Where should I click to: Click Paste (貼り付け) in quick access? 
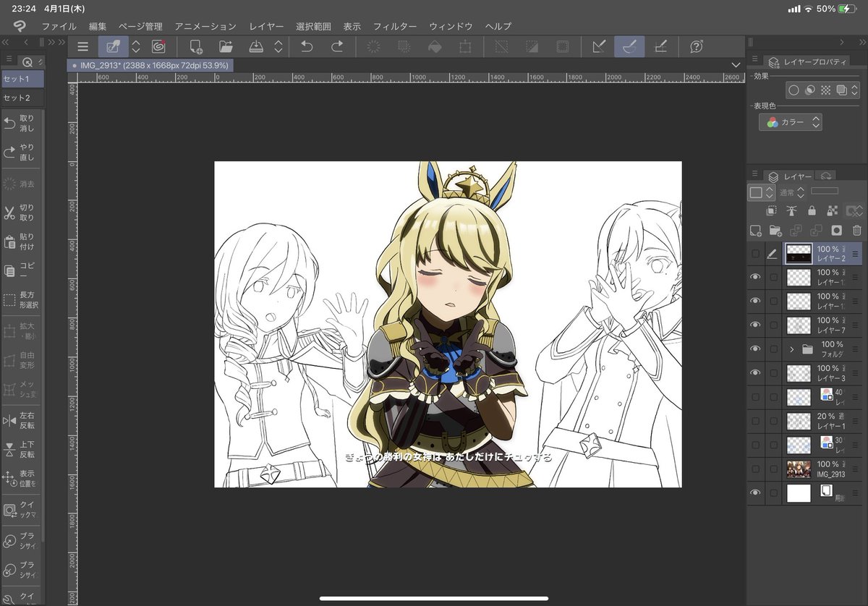coord(20,242)
